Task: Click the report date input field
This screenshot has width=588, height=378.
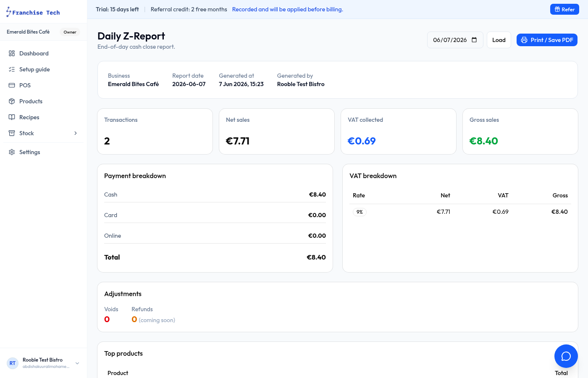Action: pyautogui.click(x=455, y=40)
